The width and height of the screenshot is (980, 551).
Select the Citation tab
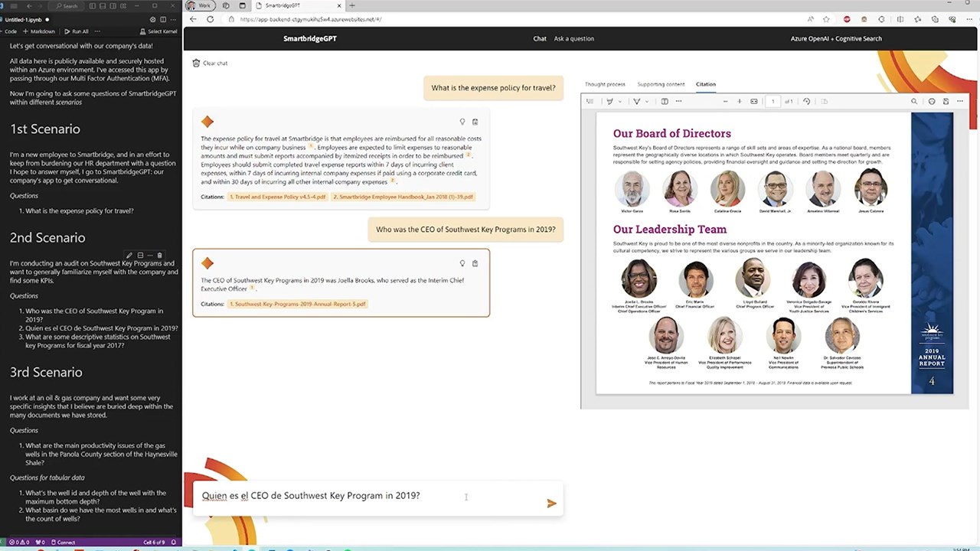[706, 84]
